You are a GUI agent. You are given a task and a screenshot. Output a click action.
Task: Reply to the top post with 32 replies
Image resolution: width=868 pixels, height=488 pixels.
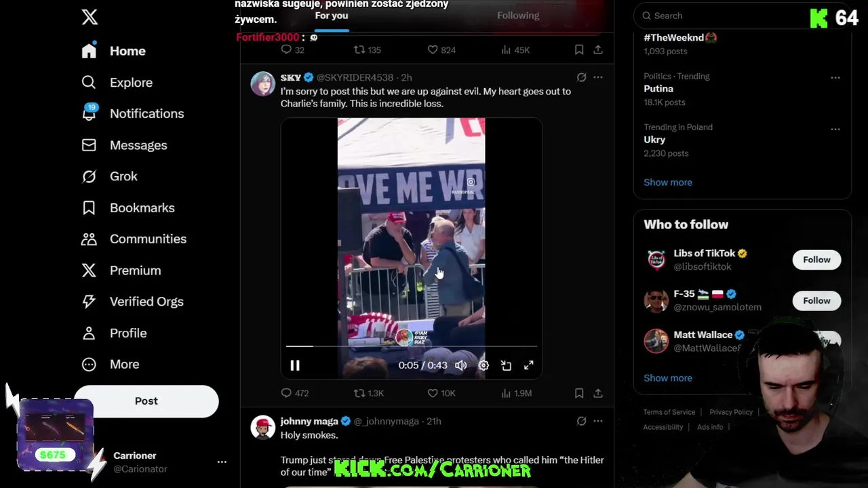point(293,49)
